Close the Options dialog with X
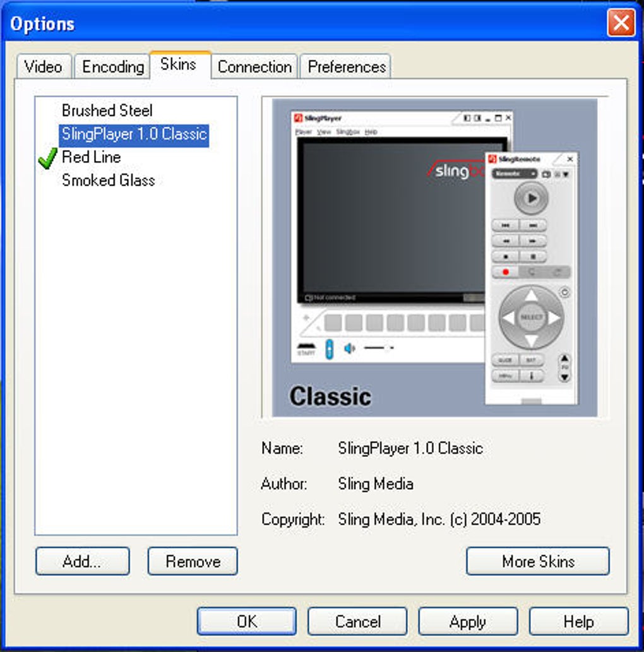The image size is (644, 652). [621, 23]
